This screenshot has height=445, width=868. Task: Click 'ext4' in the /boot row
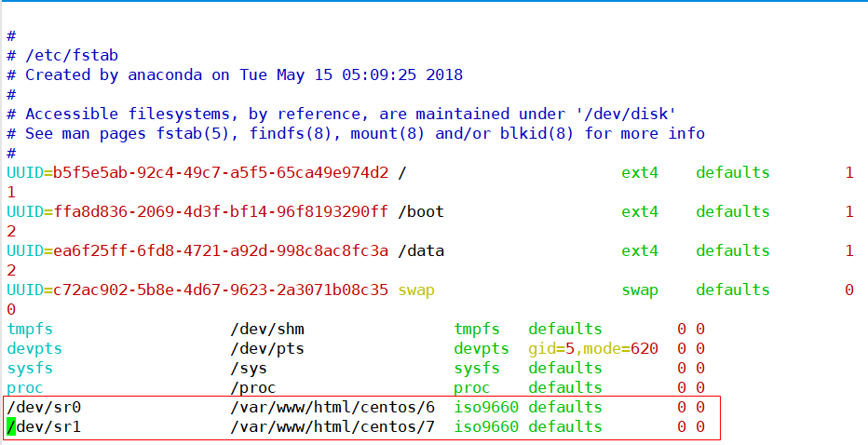(x=640, y=211)
